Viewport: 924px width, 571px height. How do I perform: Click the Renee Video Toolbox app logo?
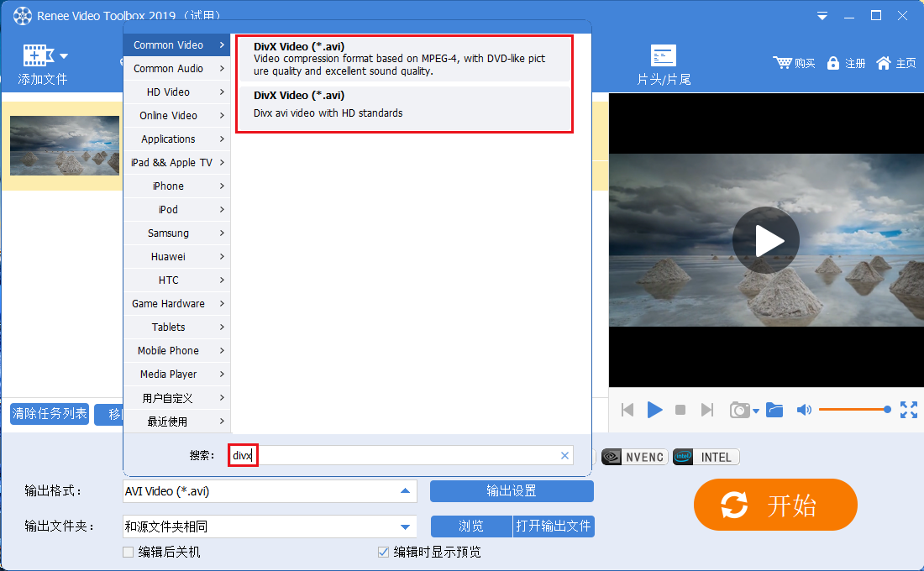tap(23, 16)
